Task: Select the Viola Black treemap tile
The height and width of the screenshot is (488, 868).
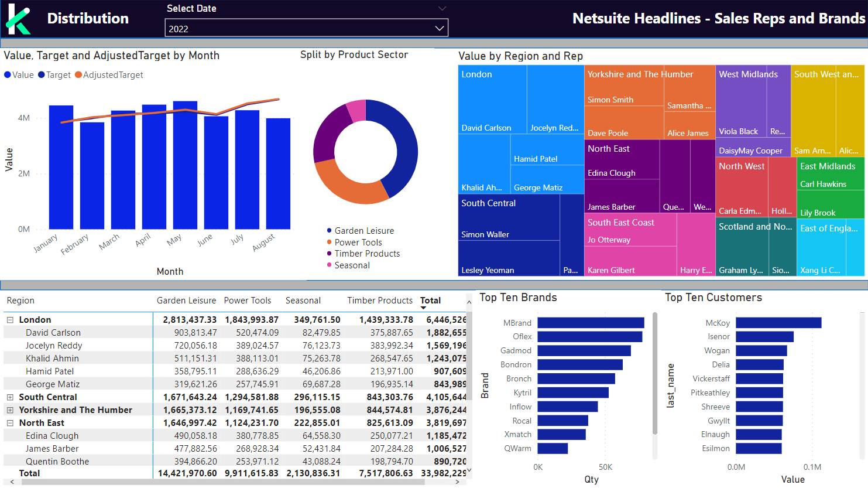Action: 742,102
